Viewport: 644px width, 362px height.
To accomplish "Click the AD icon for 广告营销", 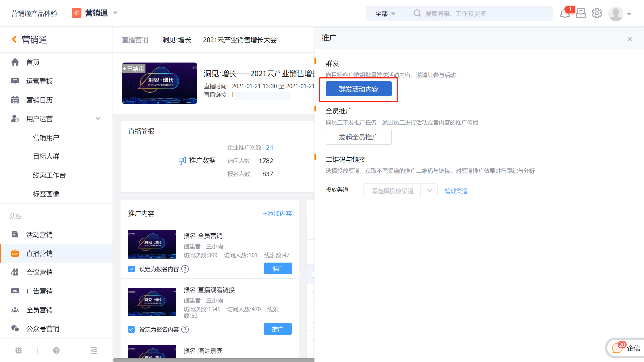I will point(15,291).
